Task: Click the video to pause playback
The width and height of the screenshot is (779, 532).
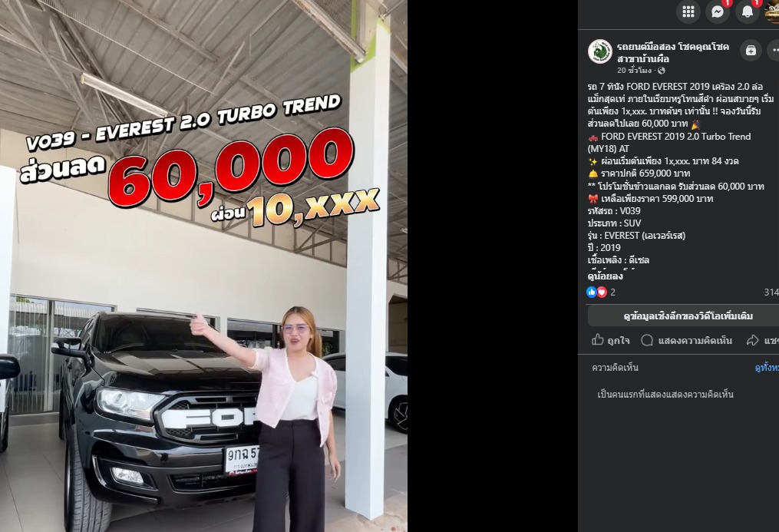Action: click(203, 266)
